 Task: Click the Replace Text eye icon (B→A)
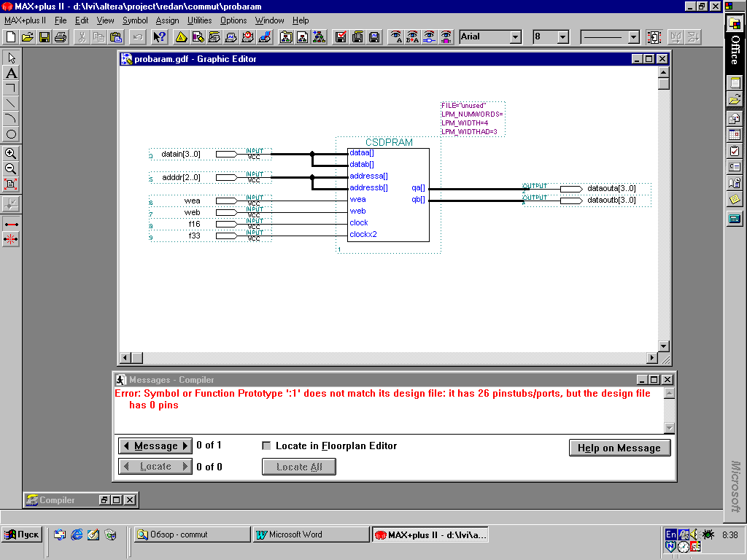(413, 37)
